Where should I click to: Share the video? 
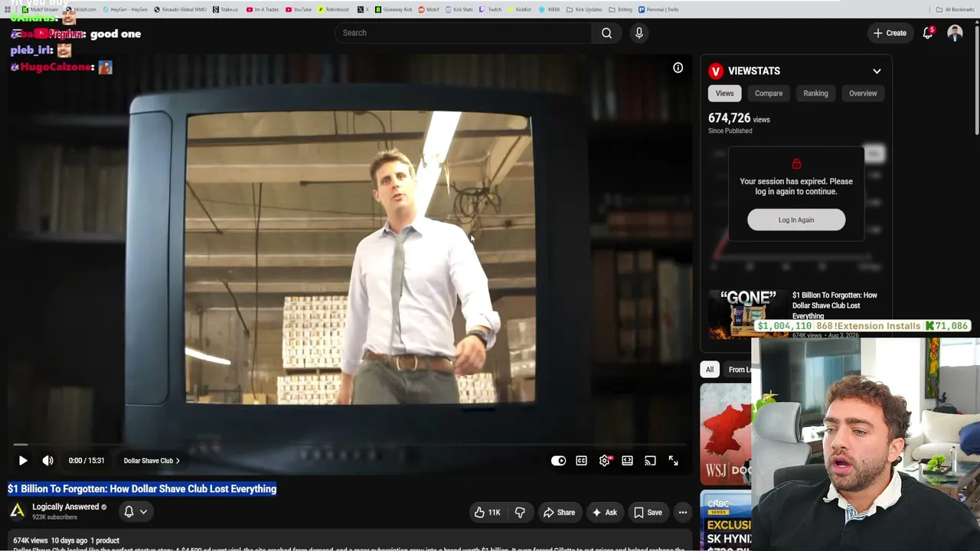coord(559,513)
